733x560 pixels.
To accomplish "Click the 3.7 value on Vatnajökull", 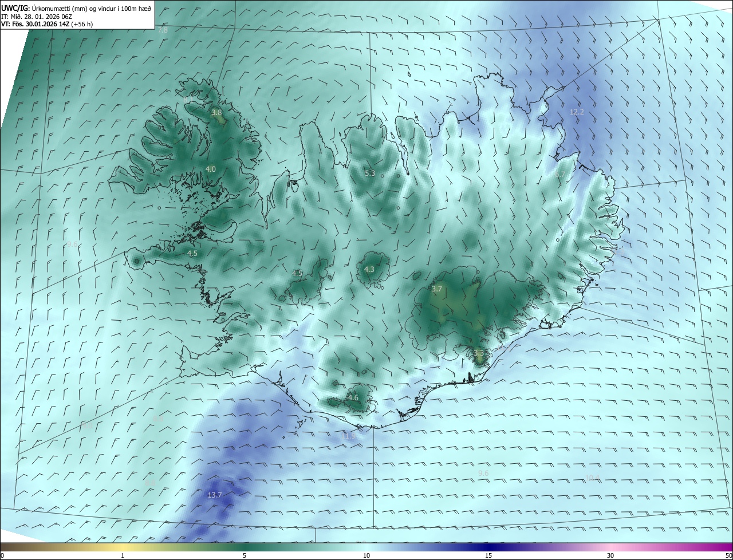I will (x=437, y=289).
